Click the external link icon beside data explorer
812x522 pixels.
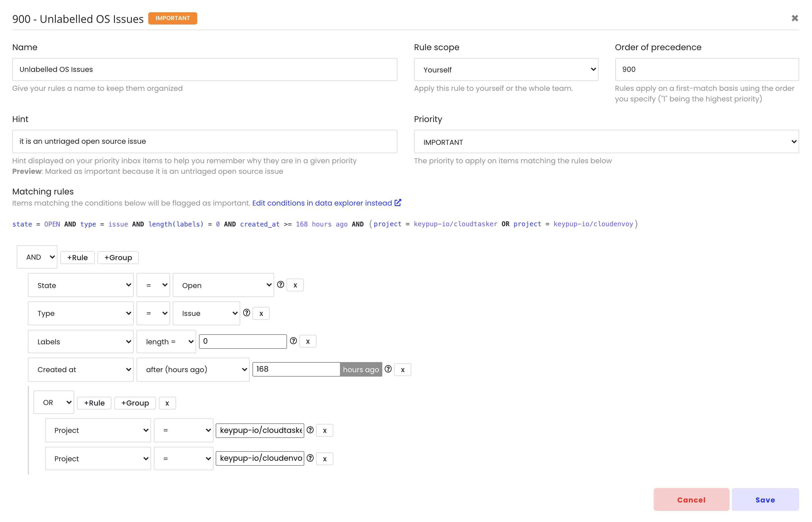click(x=398, y=203)
